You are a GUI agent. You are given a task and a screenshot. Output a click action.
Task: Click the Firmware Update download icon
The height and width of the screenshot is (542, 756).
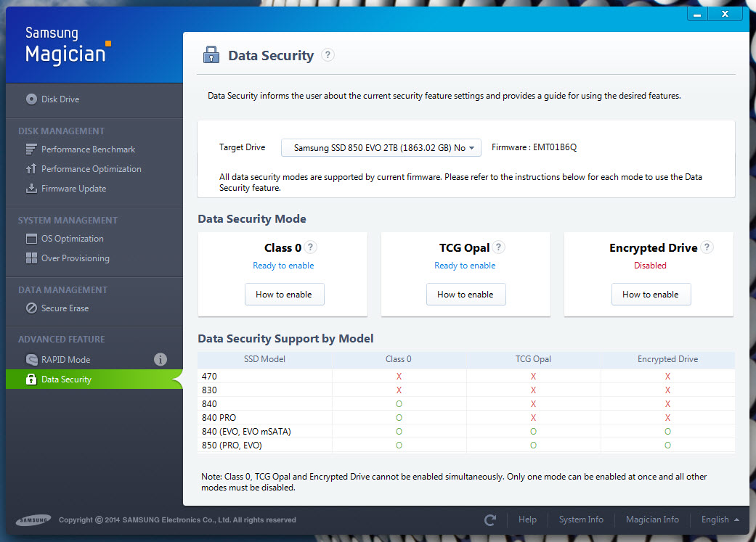[31, 189]
